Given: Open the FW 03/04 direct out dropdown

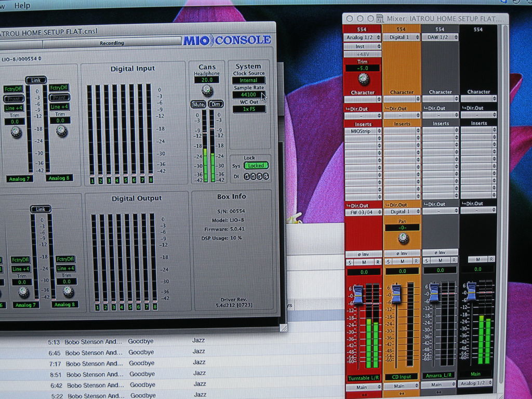Looking at the screenshot, I should coord(363,212).
